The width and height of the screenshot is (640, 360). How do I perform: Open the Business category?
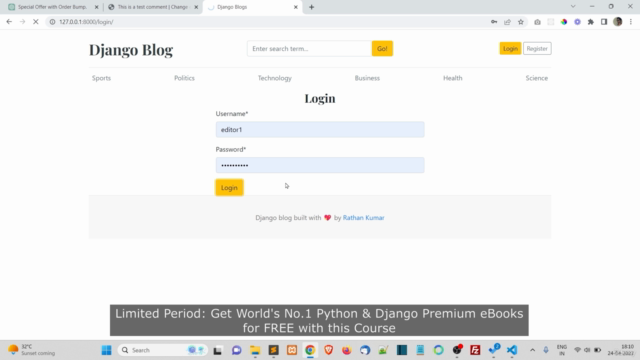click(x=367, y=78)
